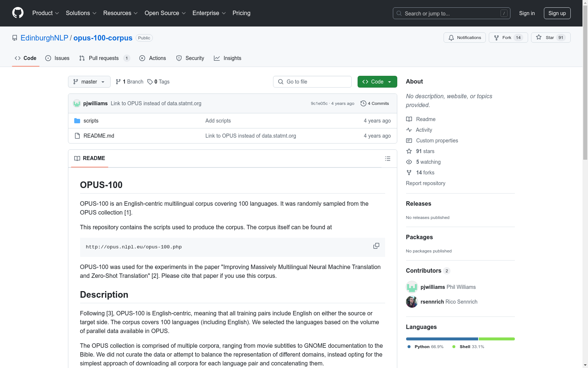Open the 1 Branch link
The height and width of the screenshot is (368, 588).
(x=129, y=82)
